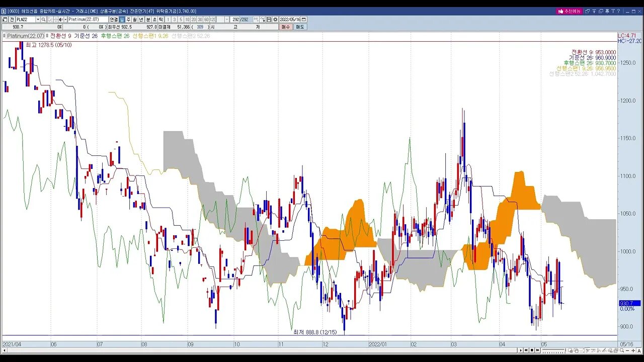This screenshot has width=644, height=362.
Task: Toggle the 연결 continuous contract button
Action: pos(114,19)
